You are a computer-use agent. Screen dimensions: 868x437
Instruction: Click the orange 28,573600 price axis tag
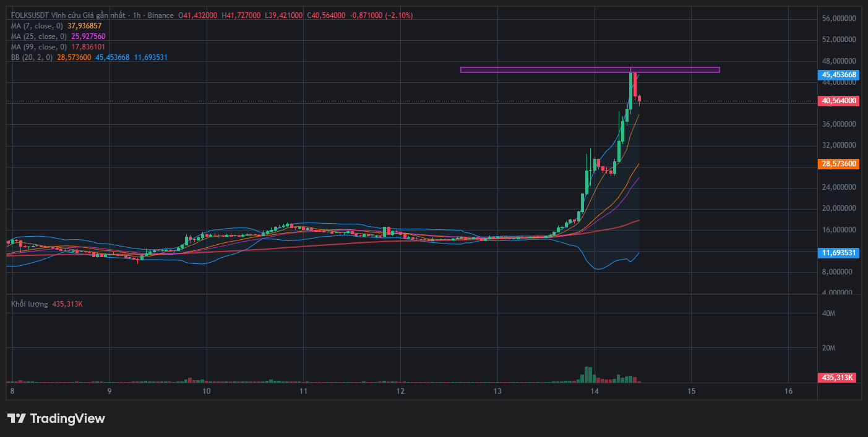(839, 164)
